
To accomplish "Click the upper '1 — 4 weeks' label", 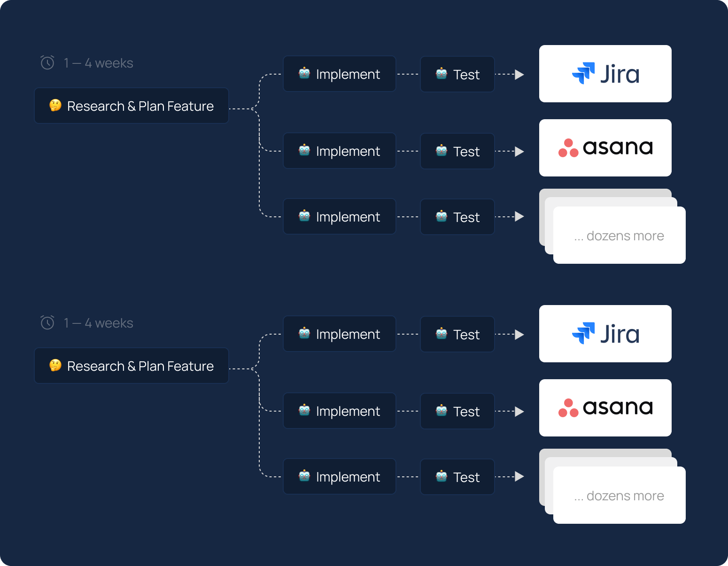I will 99,63.
